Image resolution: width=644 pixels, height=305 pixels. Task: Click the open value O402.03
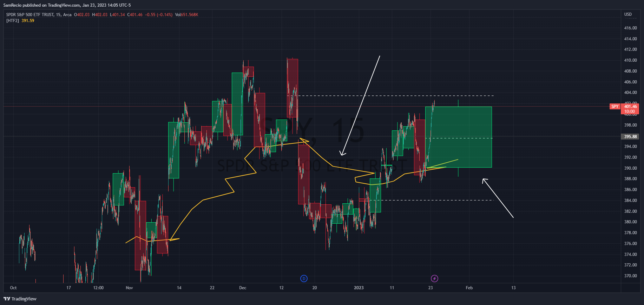click(x=82, y=15)
